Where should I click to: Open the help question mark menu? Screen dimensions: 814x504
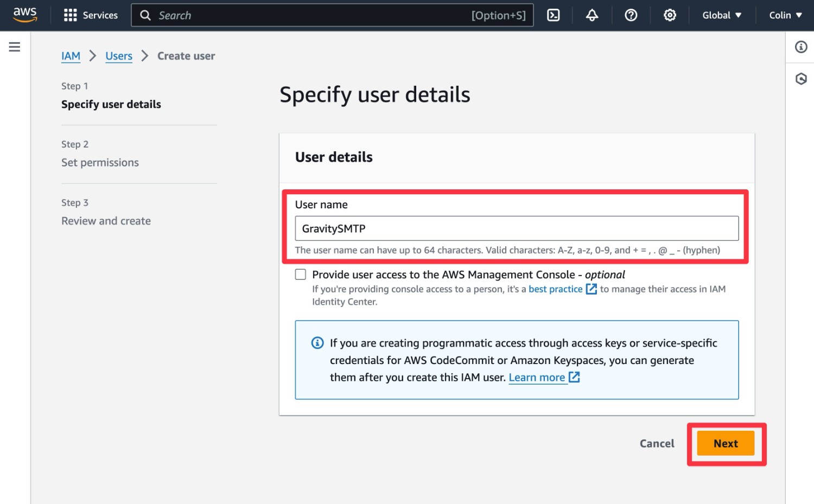click(631, 15)
